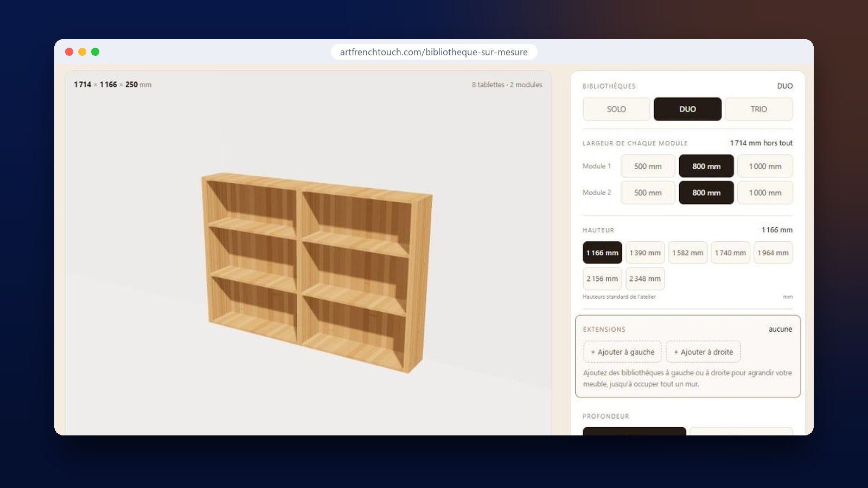This screenshot has width=868, height=488.
Task: Click the 'LARGEUR DE CHAQUE MODULE' heading
Action: click(635, 144)
